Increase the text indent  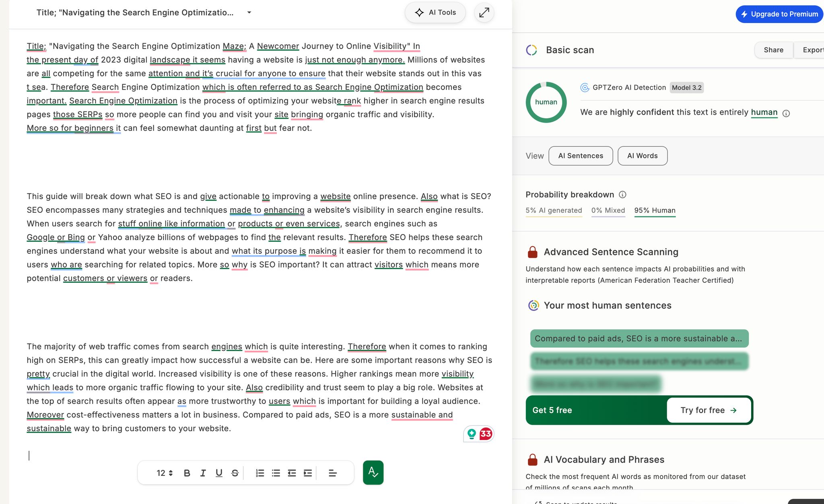click(x=308, y=473)
